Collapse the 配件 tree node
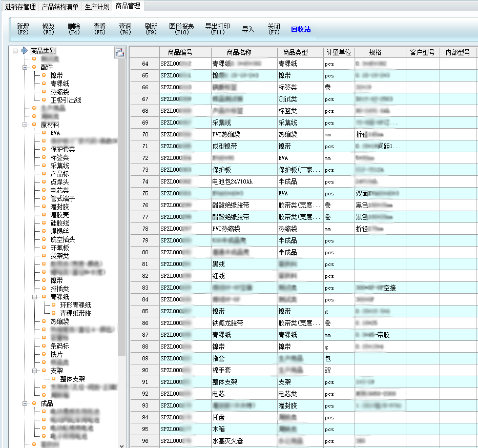Viewport: 478px width, 448px height. pyautogui.click(x=25, y=67)
